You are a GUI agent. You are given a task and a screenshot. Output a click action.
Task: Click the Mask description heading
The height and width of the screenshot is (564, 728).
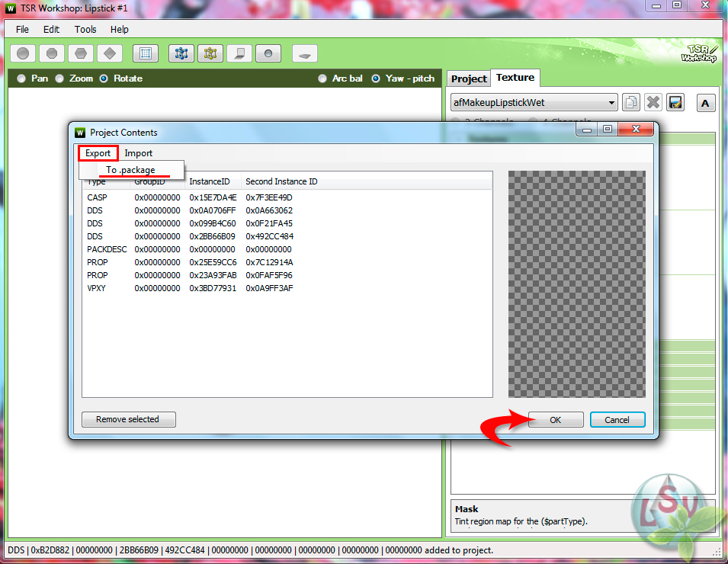tap(466, 509)
